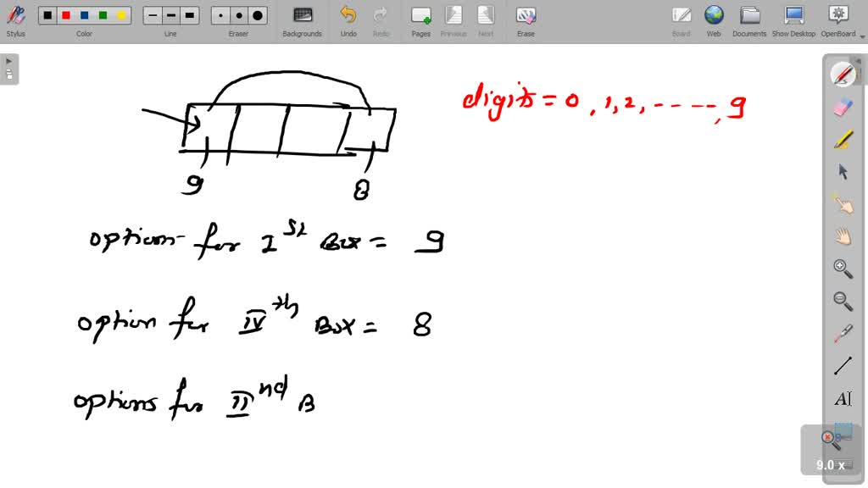
Task: Select the hand Scroll page tool
Action: click(x=843, y=236)
